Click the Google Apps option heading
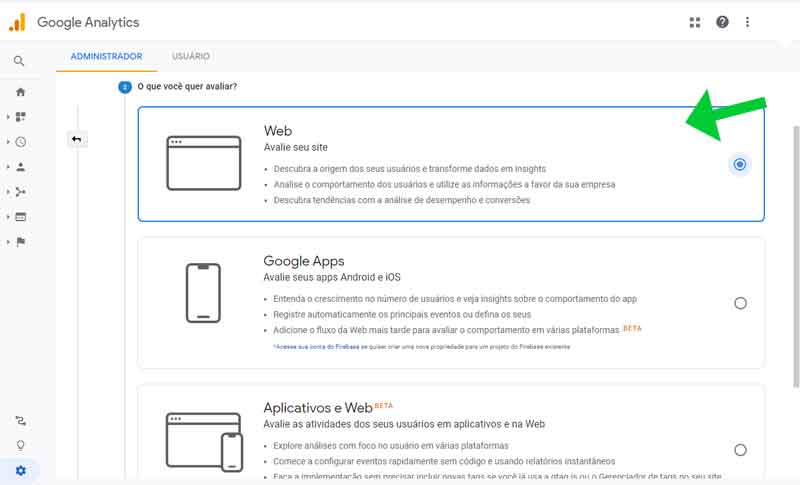The height and width of the screenshot is (485, 800). (304, 261)
